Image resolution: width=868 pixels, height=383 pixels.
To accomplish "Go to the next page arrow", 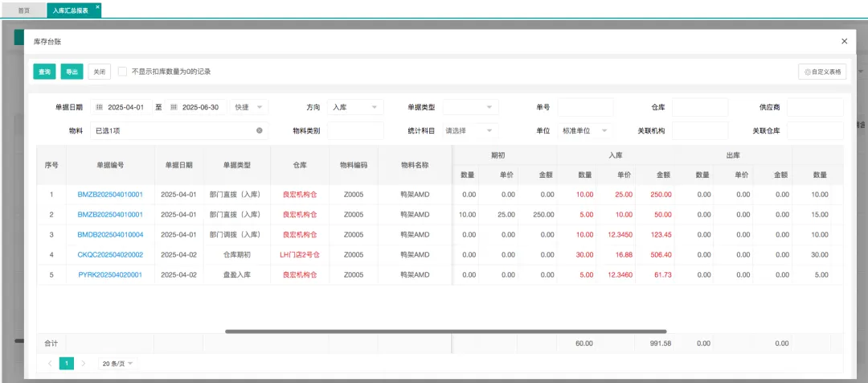I will tap(83, 364).
